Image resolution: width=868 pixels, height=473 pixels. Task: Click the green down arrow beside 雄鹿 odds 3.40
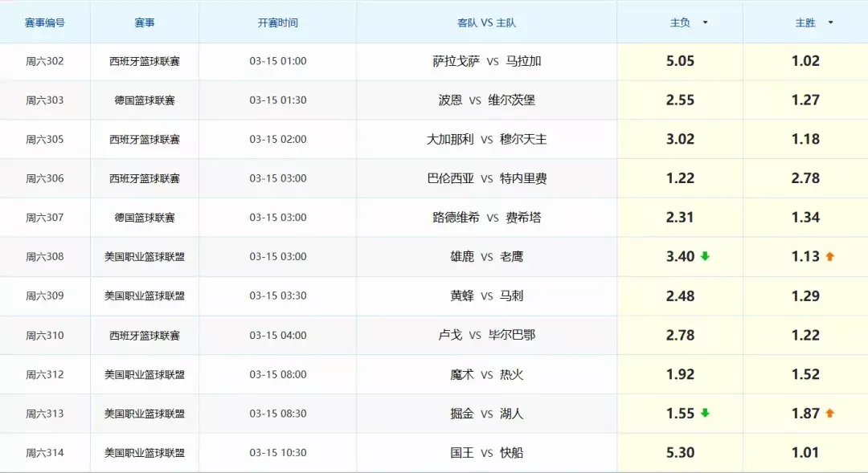point(706,257)
